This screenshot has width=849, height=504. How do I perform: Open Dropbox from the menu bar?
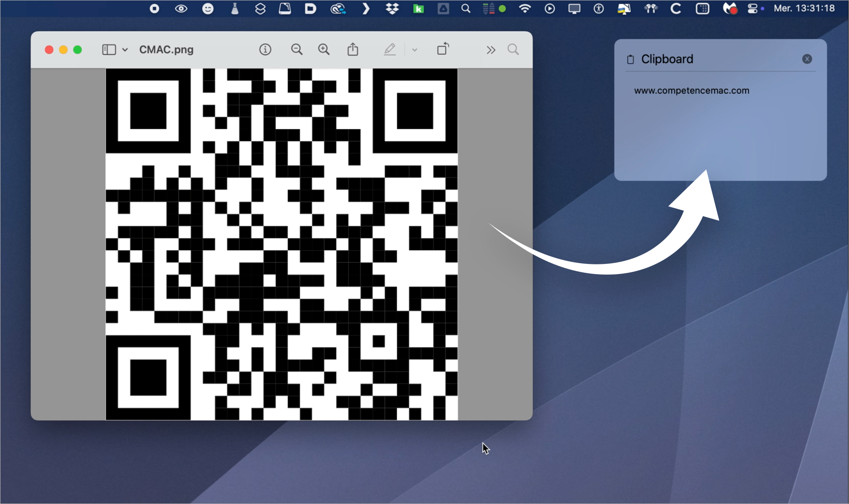pos(392,8)
